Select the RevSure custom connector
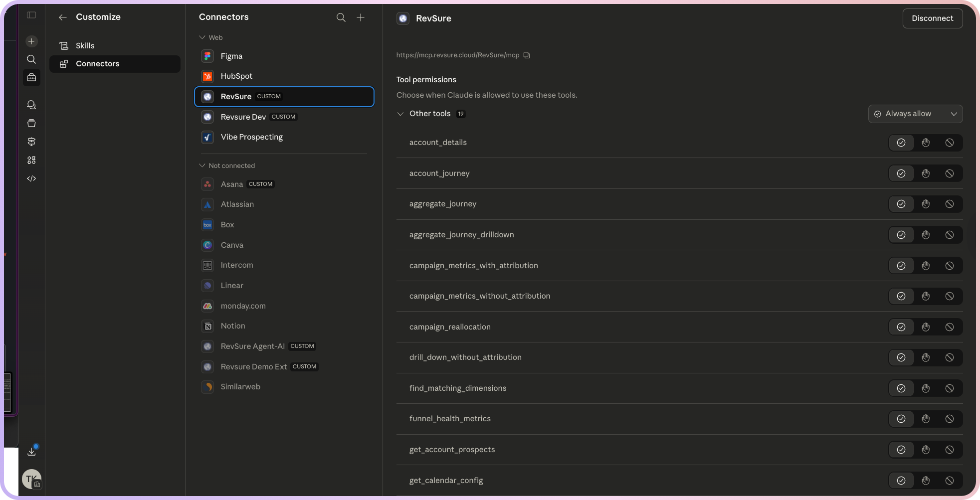Image resolution: width=980 pixels, height=500 pixels. [284, 97]
